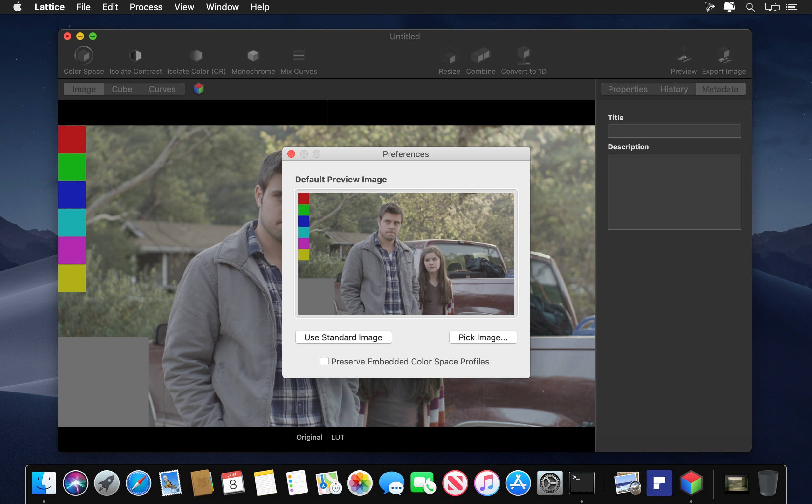Switch to the Cube view tab
This screenshot has width=812, height=504.
122,89
